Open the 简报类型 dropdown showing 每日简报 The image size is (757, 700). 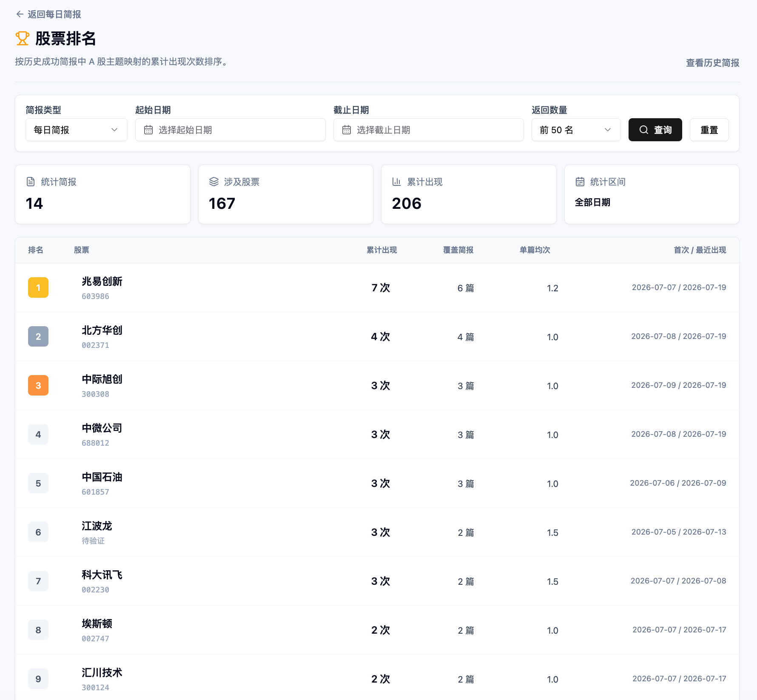coord(77,130)
